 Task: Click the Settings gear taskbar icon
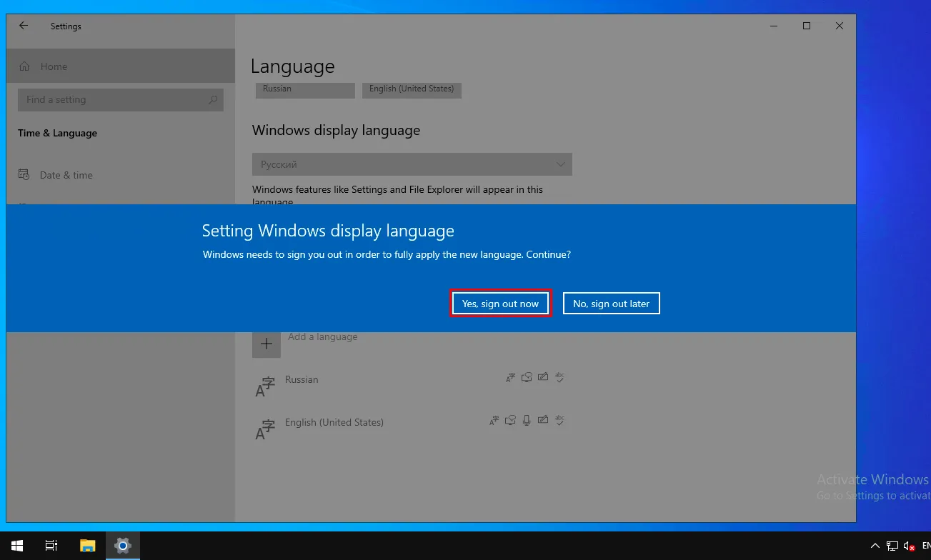point(123,546)
